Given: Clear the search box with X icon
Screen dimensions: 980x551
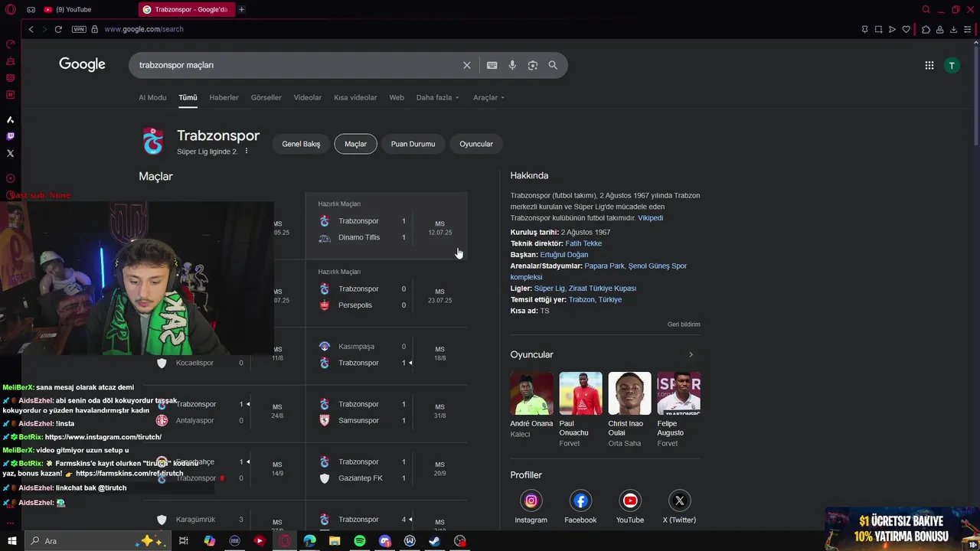Looking at the screenshot, I should point(467,65).
